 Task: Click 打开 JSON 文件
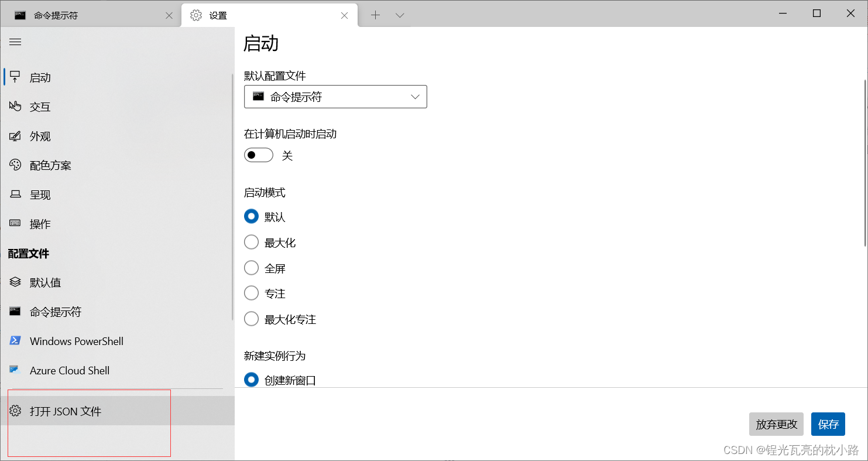[117, 411]
